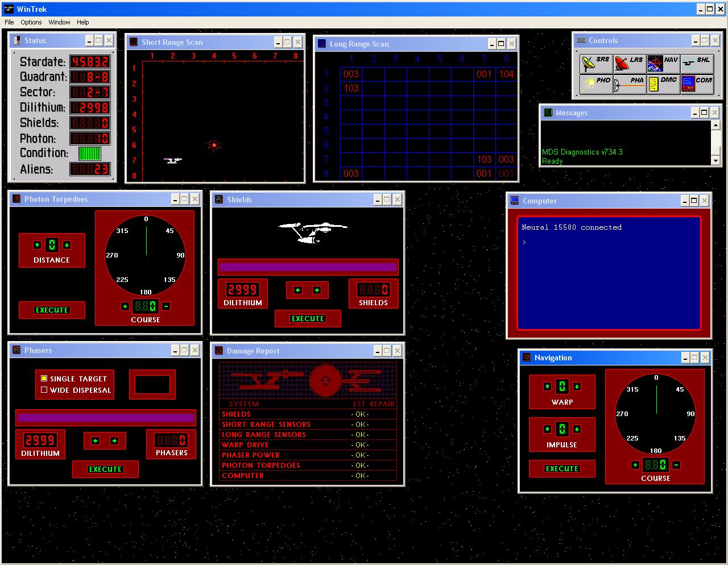Viewport: 728px width, 565px height.
Task: Click the WARP DRIVE row in Damage Report
Action: click(308, 445)
